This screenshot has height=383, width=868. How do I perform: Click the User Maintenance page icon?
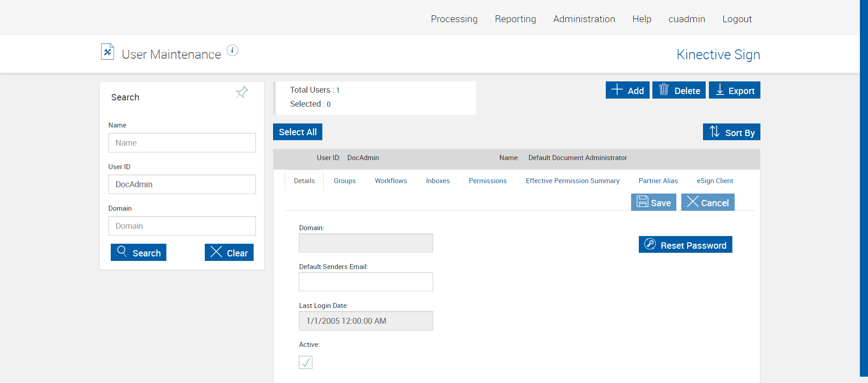pyautogui.click(x=108, y=52)
